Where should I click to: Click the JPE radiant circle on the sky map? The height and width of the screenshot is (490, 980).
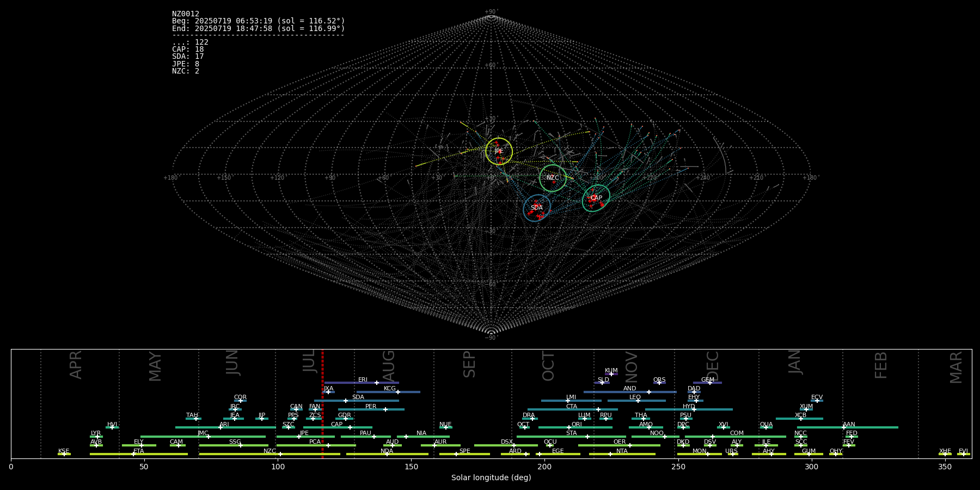(499, 151)
